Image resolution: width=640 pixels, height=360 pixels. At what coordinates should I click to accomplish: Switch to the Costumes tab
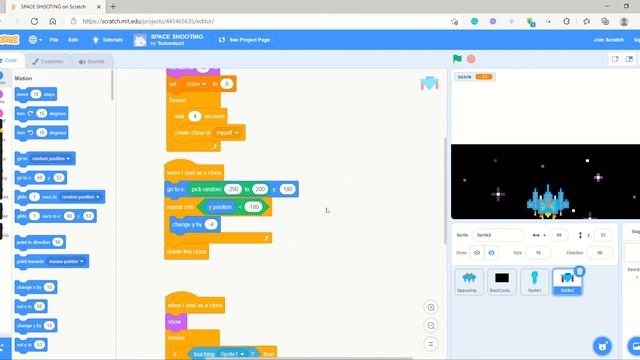[x=48, y=61]
